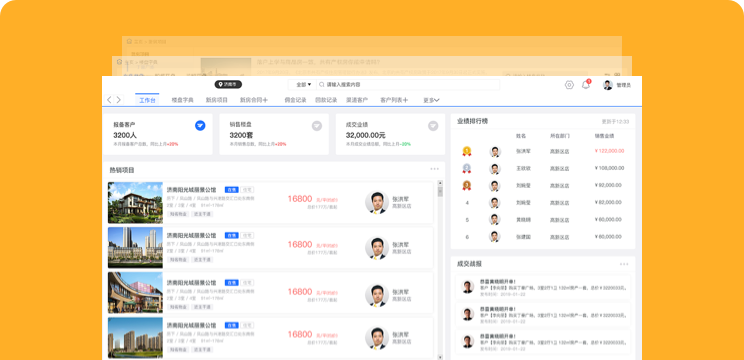Click the gray round icon on 成交业绩 card
The width and height of the screenshot is (744, 360).
pos(433,126)
